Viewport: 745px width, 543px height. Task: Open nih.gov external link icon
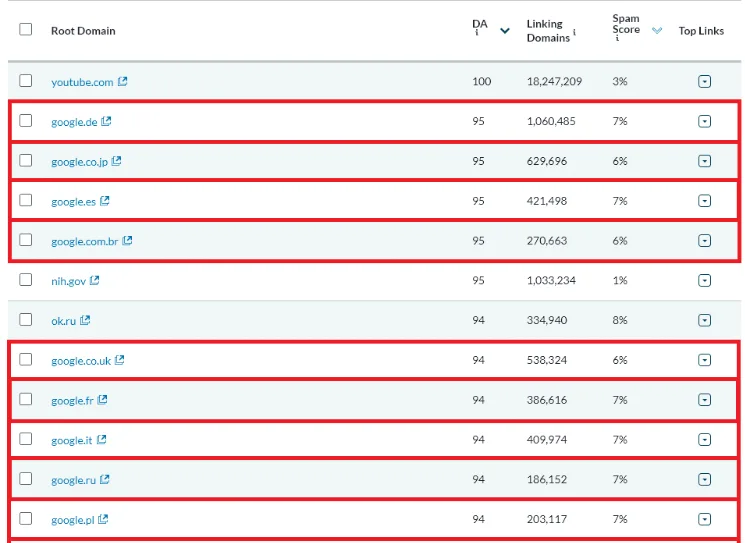tap(95, 280)
